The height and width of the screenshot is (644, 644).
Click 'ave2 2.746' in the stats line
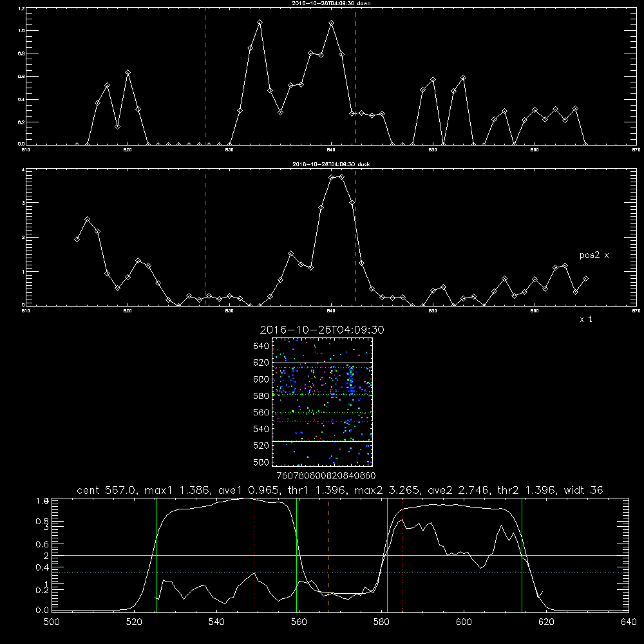click(459, 490)
